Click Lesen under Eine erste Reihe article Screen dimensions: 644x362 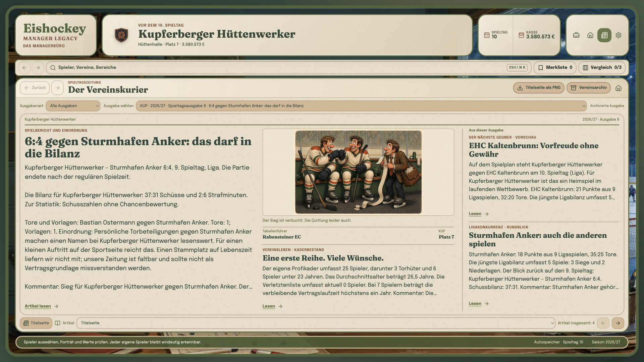tap(272, 306)
